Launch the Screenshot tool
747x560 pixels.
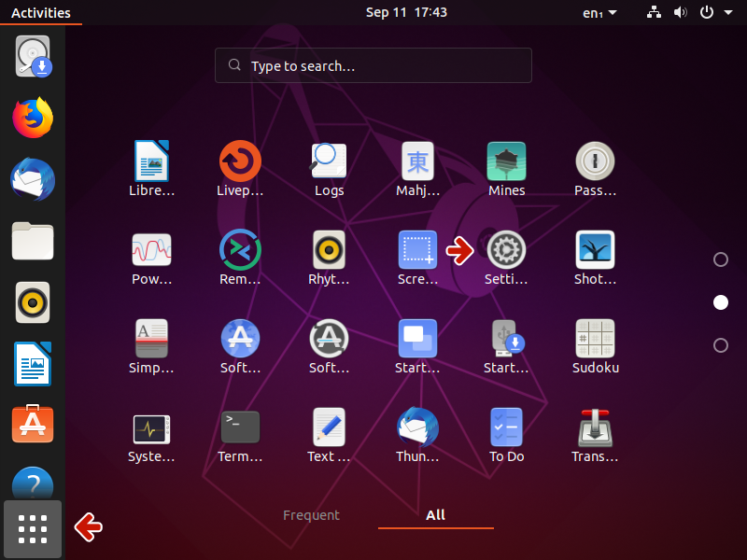pos(417,258)
